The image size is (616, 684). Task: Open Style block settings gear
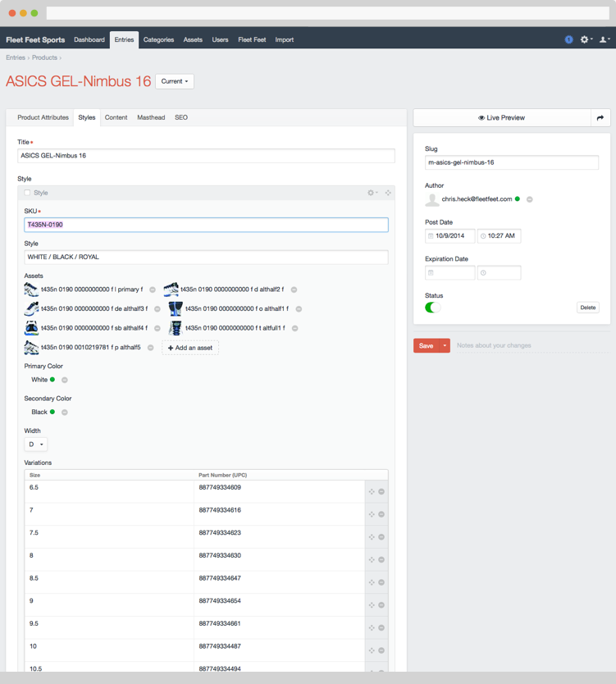(x=372, y=193)
